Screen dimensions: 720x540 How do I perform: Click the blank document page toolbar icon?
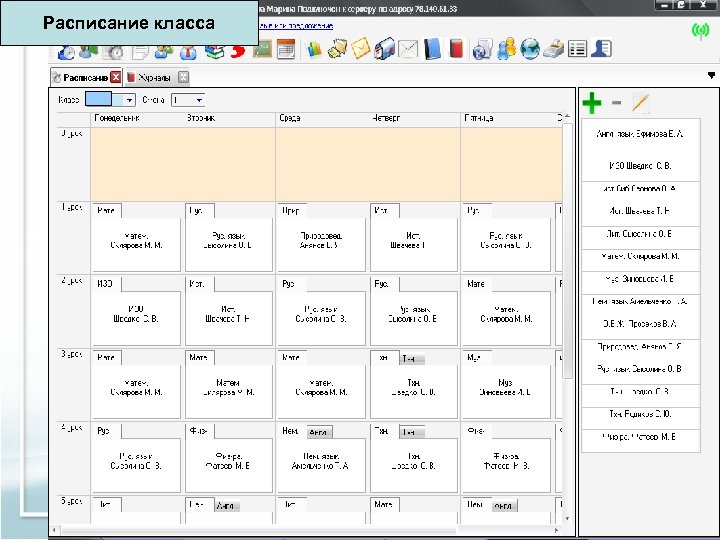[140, 52]
